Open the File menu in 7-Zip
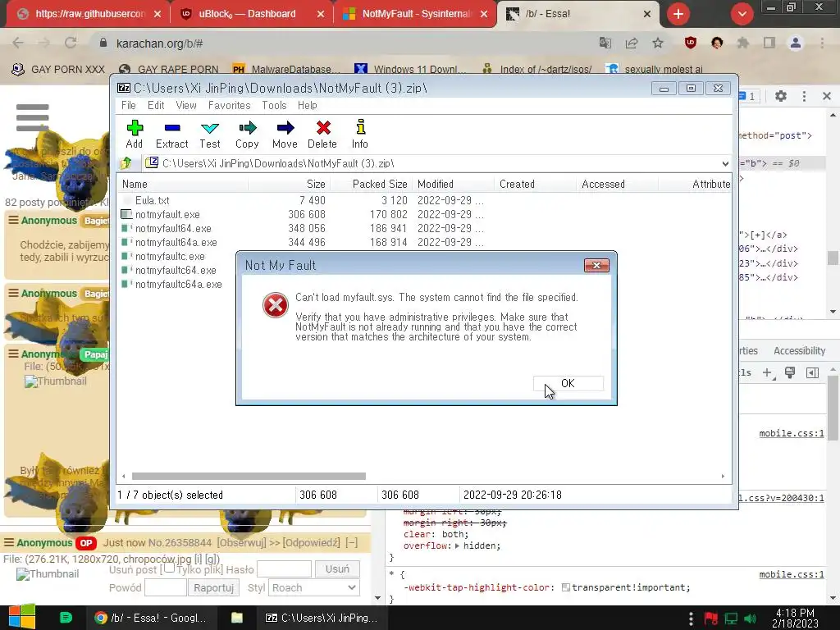This screenshot has width=840, height=630. [129, 106]
